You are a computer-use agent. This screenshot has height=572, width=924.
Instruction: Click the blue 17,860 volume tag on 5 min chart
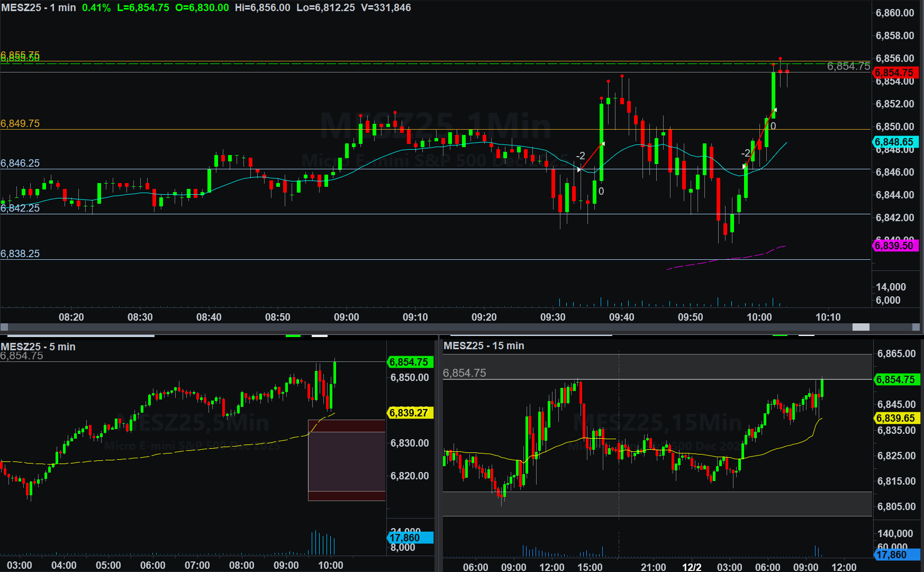409,538
